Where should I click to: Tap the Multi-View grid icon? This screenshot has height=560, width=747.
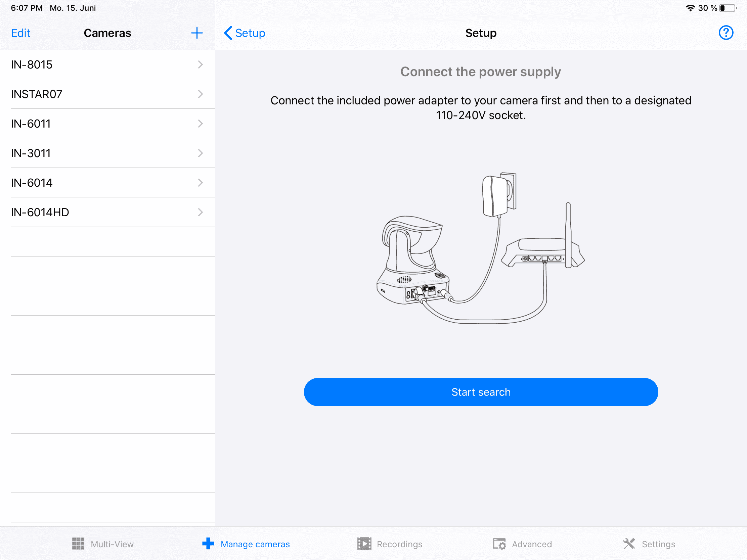(78, 544)
